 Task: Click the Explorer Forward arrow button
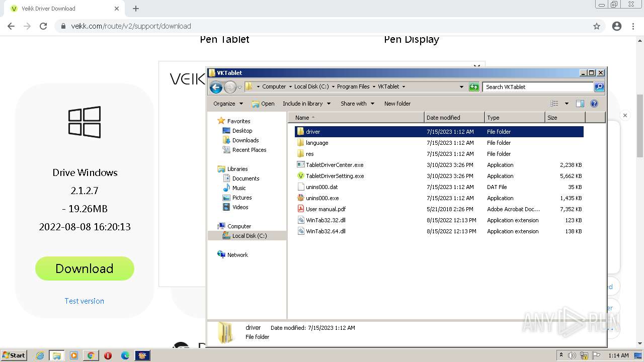(x=230, y=87)
